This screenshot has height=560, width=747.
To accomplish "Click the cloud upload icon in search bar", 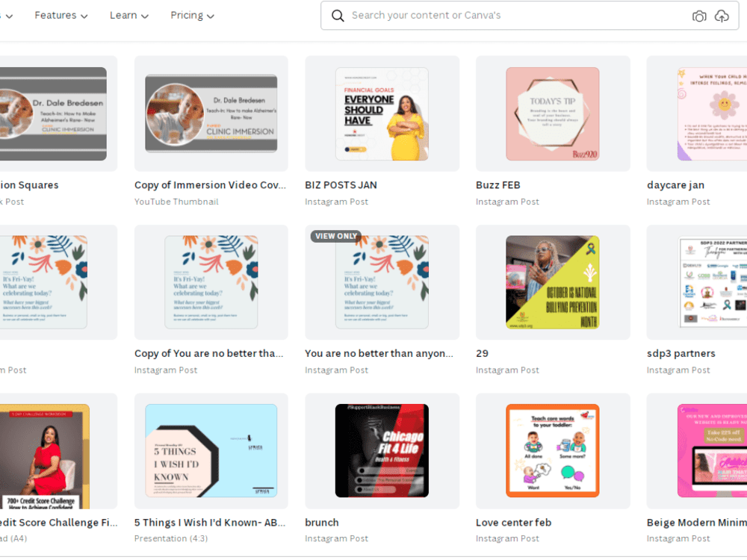I will click(722, 16).
